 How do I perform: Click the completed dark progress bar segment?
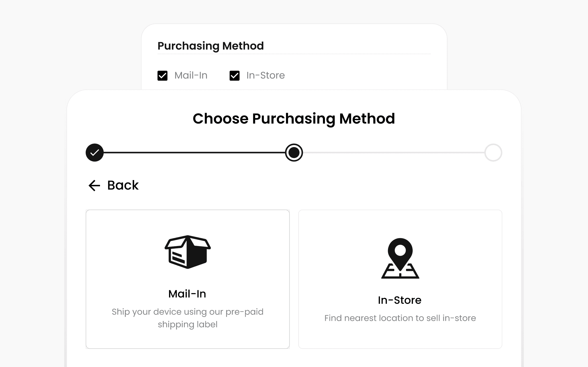point(194,153)
